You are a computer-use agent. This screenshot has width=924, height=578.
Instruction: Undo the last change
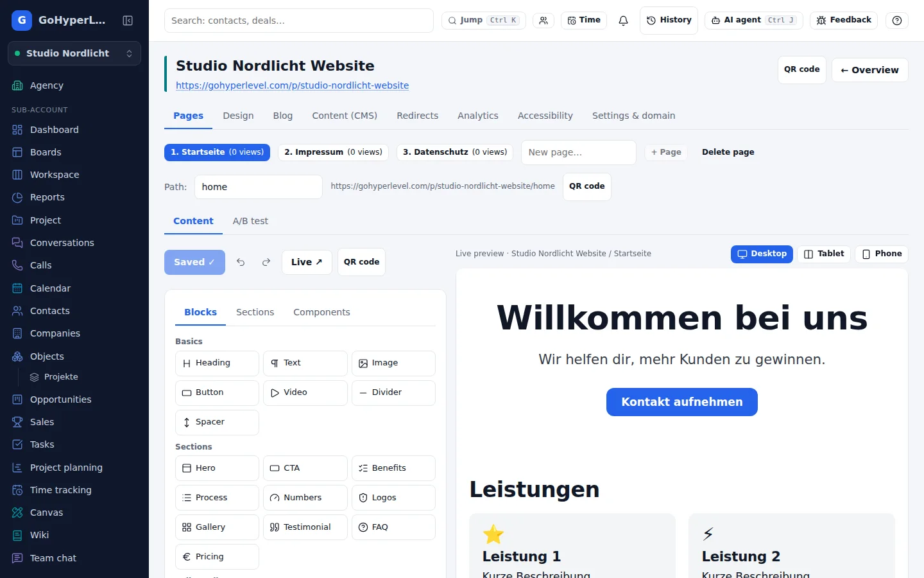[x=241, y=262]
